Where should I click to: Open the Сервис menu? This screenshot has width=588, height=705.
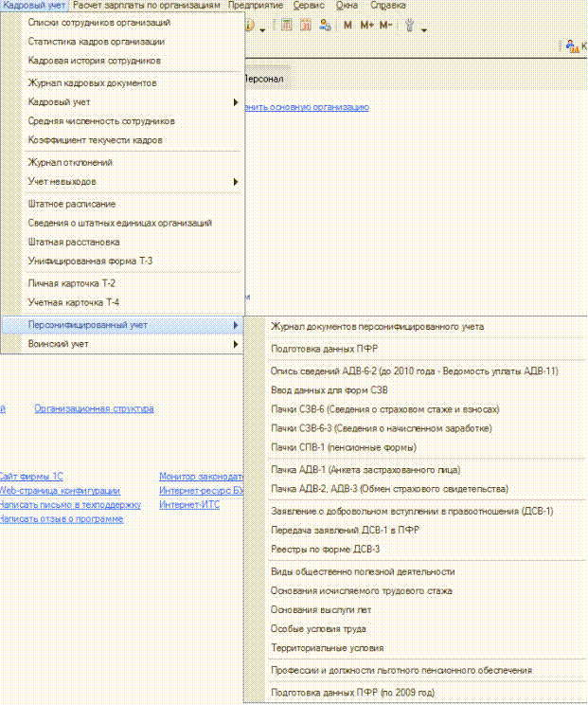(x=309, y=6)
